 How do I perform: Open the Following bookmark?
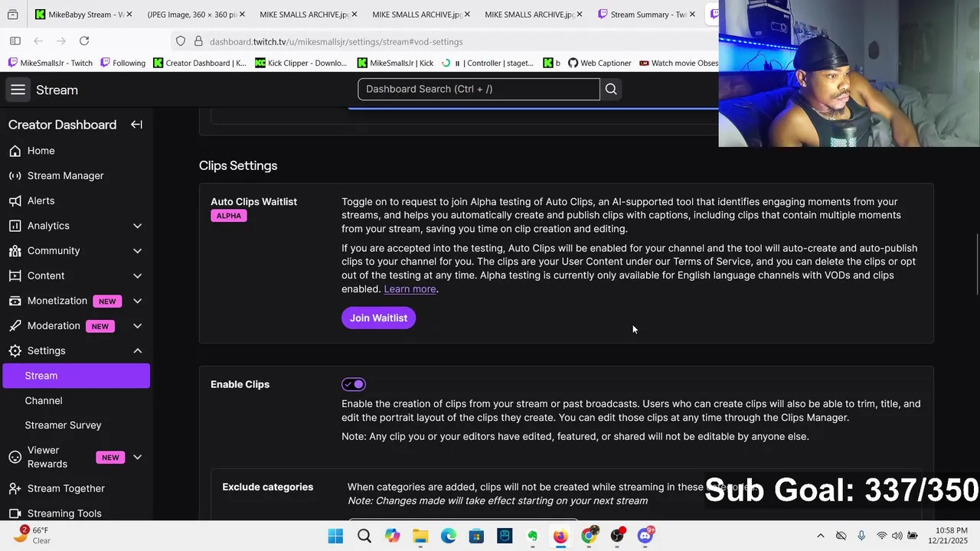122,63
